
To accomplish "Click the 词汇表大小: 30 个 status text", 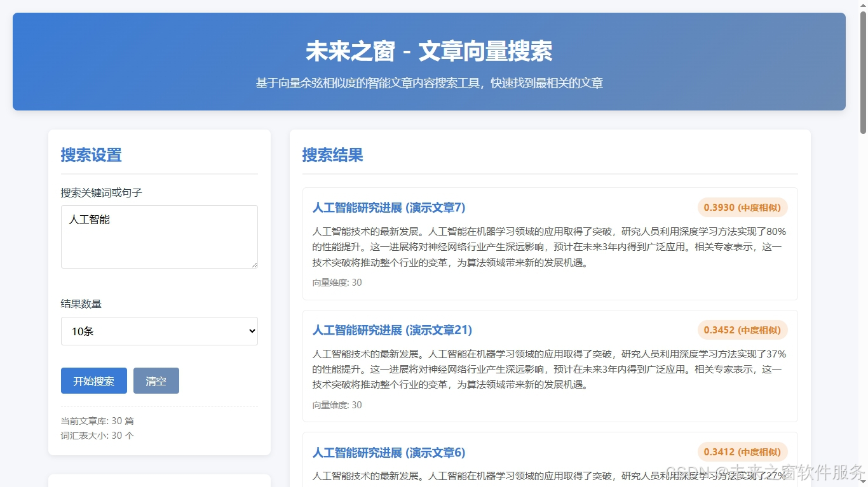I will pyautogui.click(x=97, y=436).
